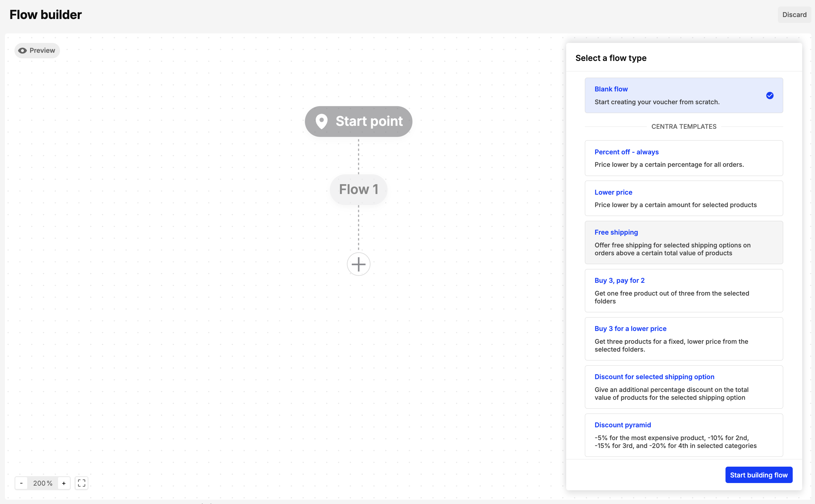
Task: Click the Start point pin icon
Action: [322, 121]
